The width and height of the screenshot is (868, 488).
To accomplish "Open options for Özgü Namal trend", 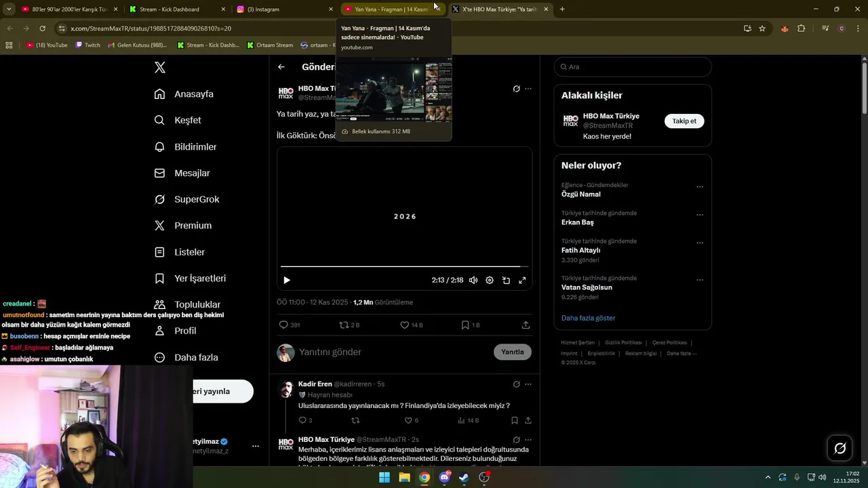I will pyautogui.click(x=700, y=187).
